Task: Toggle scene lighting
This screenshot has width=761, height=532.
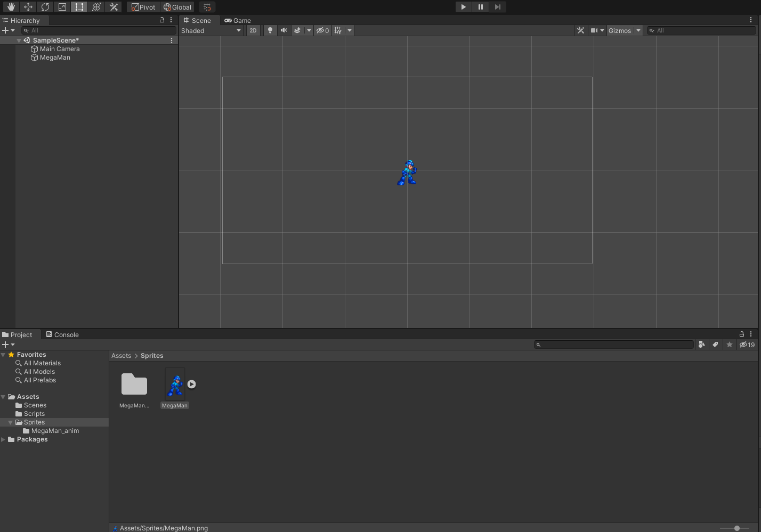Action: [270, 30]
